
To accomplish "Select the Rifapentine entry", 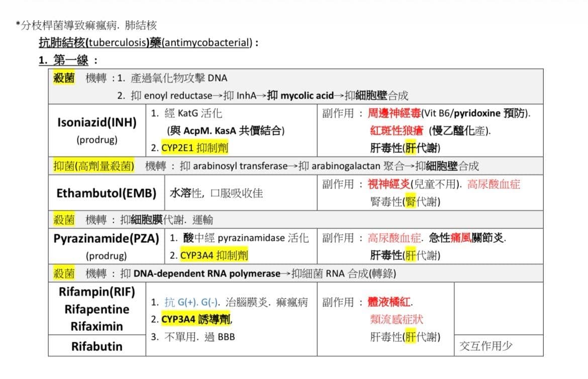I will click(x=97, y=309).
